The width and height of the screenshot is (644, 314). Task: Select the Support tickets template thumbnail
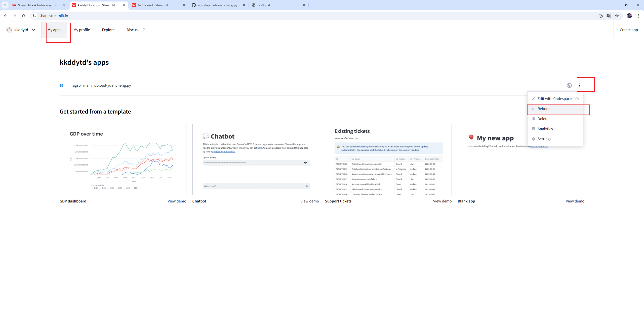(x=388, y=160)
